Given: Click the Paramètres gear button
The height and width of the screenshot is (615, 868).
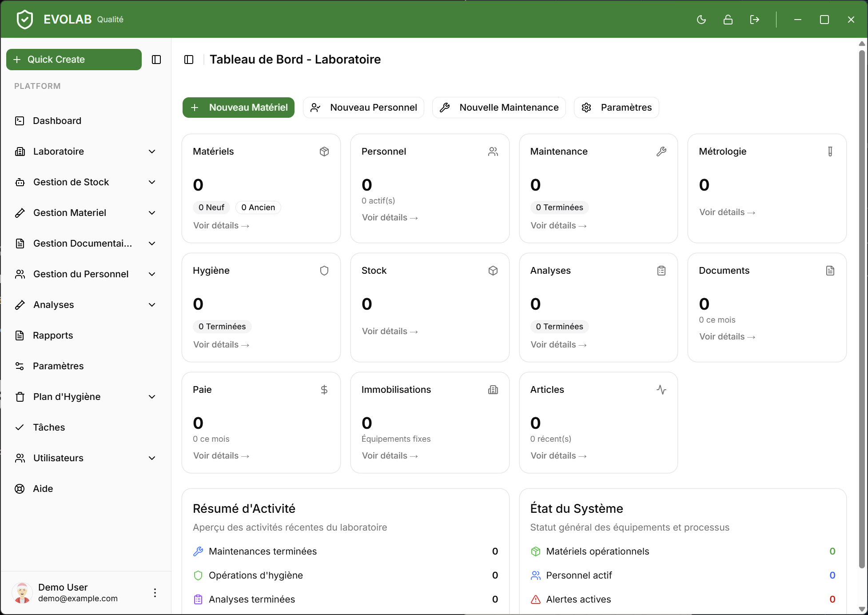Looking at the screenshot, I should 617,108.
